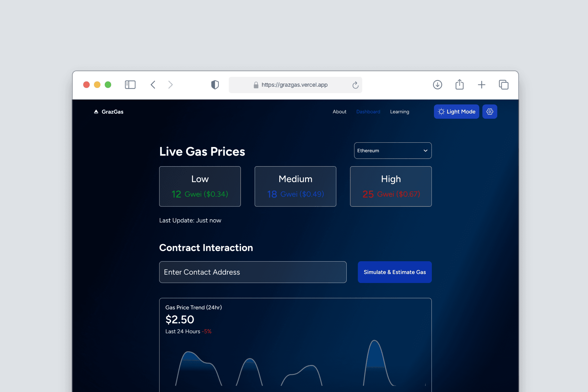Click the browser URL address bar
588x392 pixels.
(294, 85)
